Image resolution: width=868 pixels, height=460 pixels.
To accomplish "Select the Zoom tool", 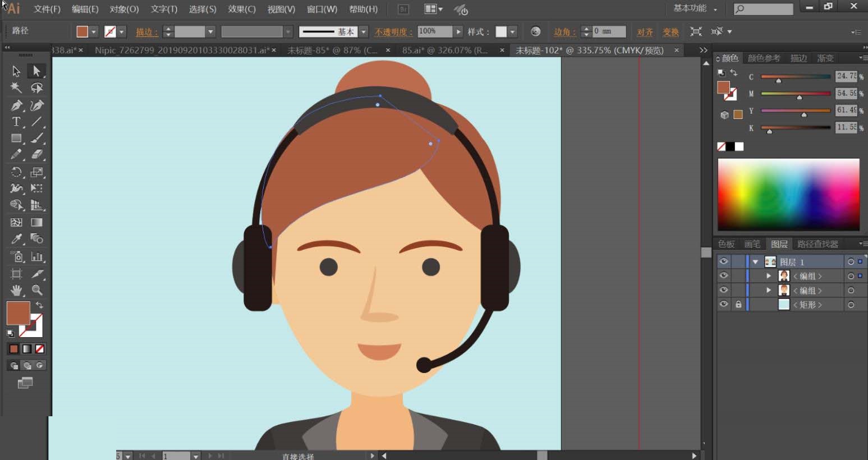I will point(37,290).
